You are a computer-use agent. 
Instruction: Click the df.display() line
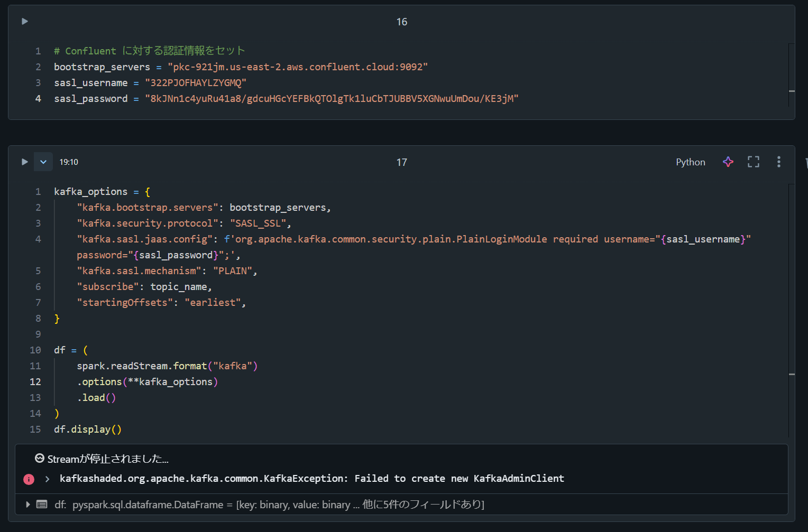(88, 430)
